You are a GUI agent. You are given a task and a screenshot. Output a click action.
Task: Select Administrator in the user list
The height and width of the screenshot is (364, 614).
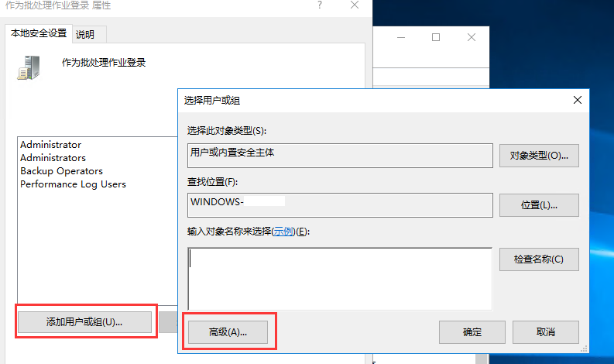click(x=50, y=145)
